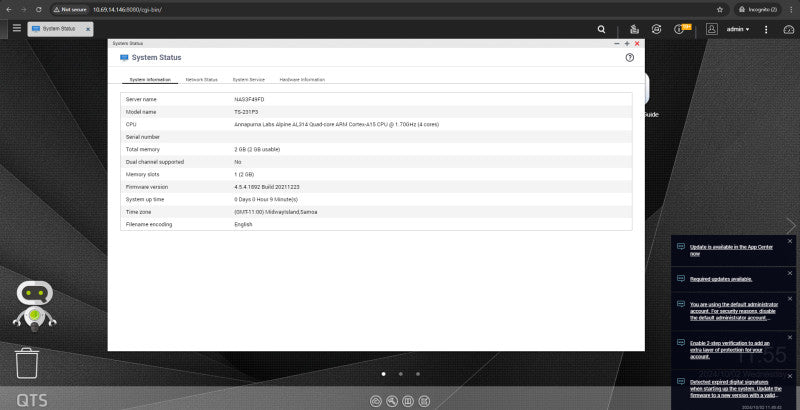The width and height of the screenshot is (800, 410).
Task: Close the System Status window red X
Action: point(637,44)
